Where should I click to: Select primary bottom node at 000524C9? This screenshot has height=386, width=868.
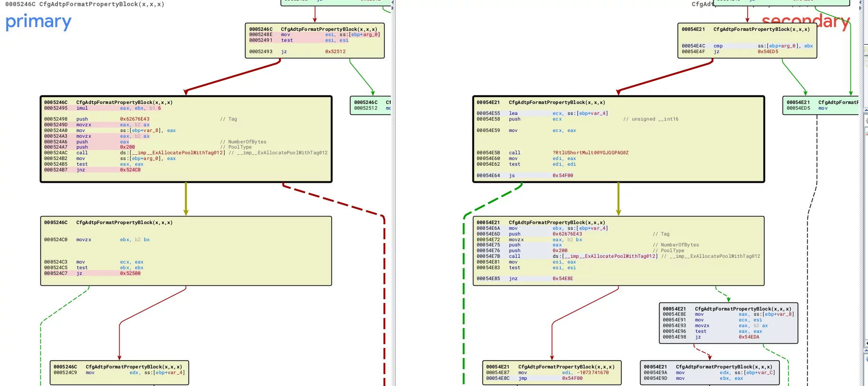pyautogui.click(x=119, y=373)
